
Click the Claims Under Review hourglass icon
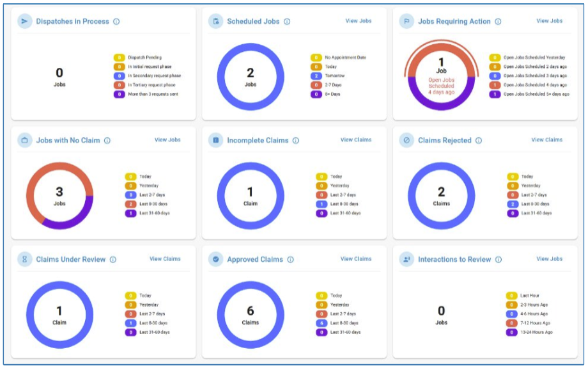click(25, 259)
